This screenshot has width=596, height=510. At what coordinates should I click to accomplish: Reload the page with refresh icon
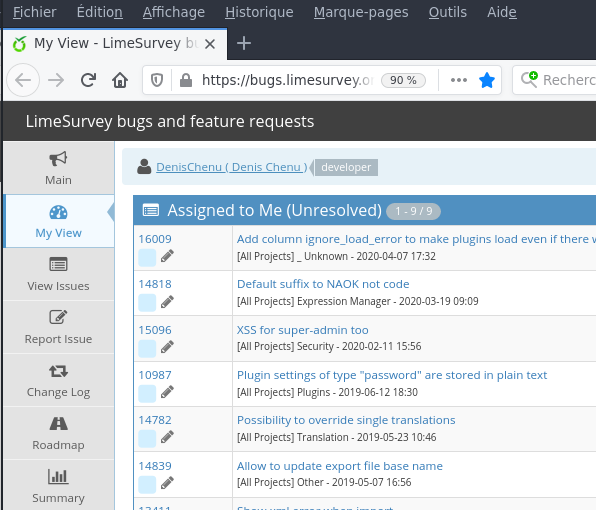click(88, 80)
